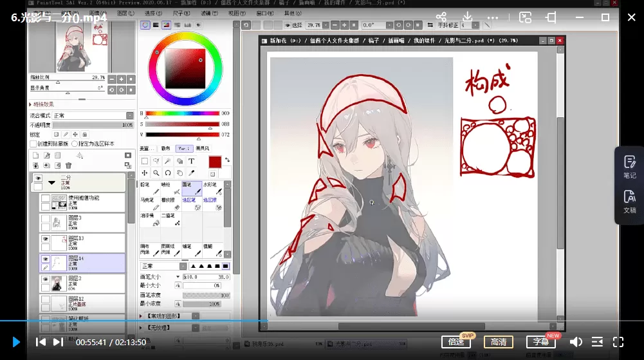The height and width of the screenshot is (360, 644).
Task: Select the Text tool in SAI toolbox
Action: pyautogui.click(x=191, y=162)
